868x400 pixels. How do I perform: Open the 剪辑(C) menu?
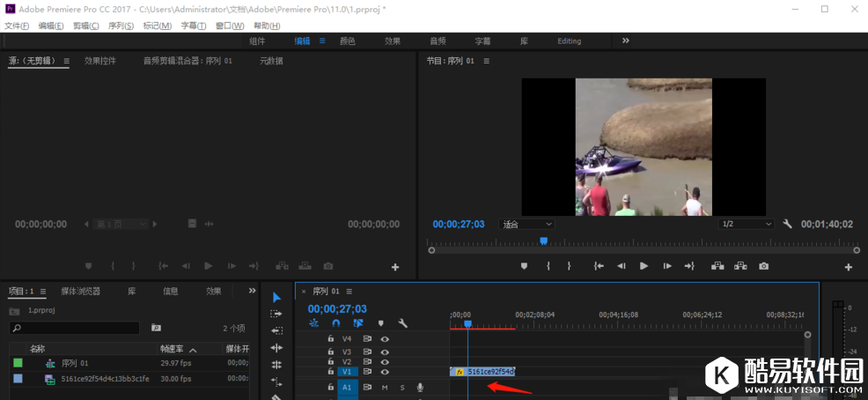coord(86,26)
